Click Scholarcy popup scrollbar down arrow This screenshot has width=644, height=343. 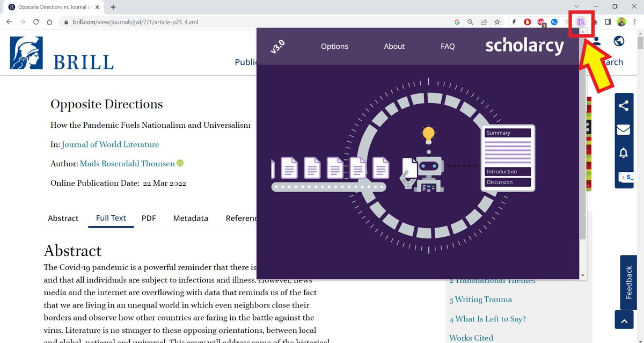pyautogui.click(x=583, y=275)
